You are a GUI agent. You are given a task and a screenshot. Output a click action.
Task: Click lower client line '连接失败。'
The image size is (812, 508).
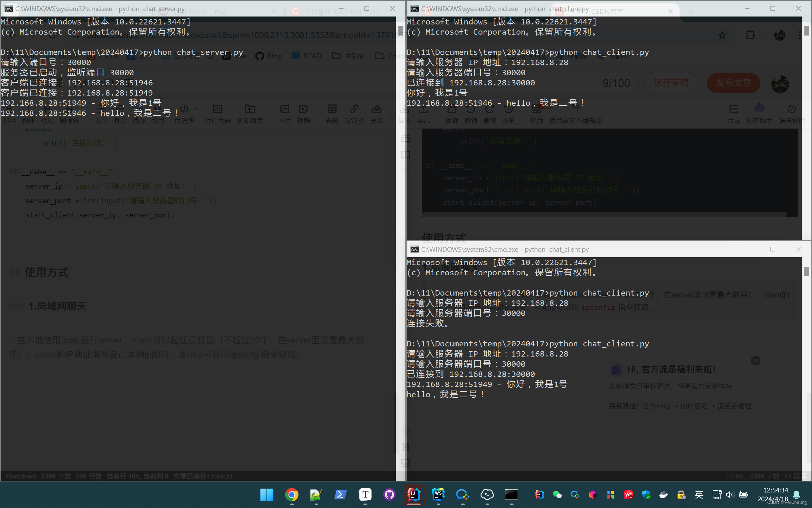tap(428, 323)
